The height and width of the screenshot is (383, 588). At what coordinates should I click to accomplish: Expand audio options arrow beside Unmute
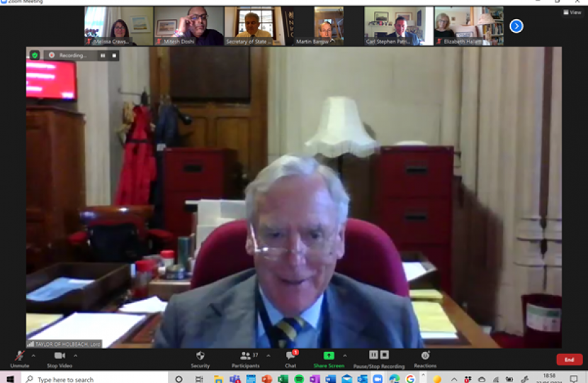pos(33,355)
